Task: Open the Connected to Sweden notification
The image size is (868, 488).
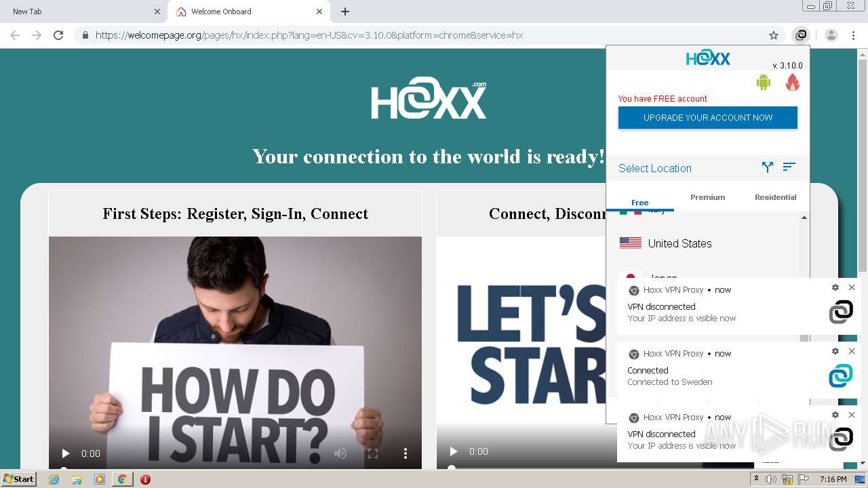Action: [739, 370]
